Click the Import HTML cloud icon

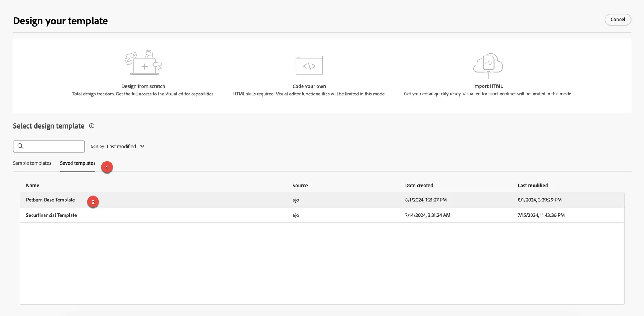pos(488,66)
